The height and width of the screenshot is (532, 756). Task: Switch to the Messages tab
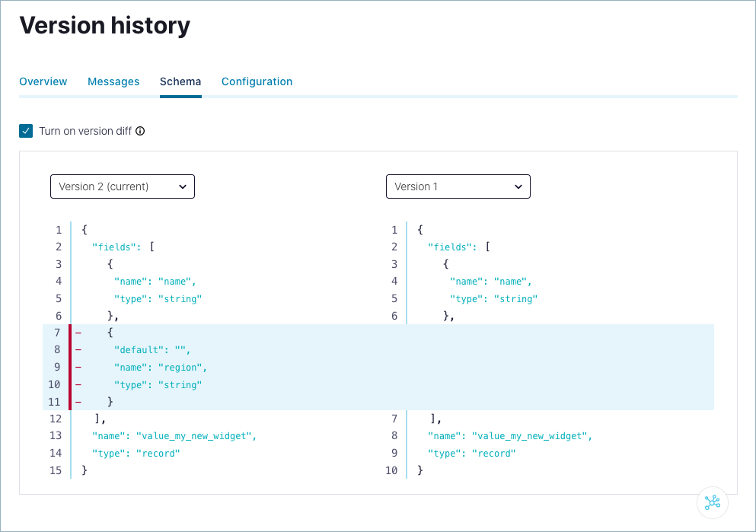pos(113,81)
